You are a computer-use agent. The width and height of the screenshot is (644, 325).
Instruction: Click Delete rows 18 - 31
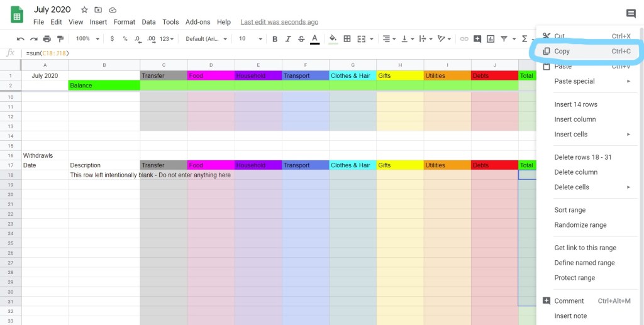click(582, 157)
